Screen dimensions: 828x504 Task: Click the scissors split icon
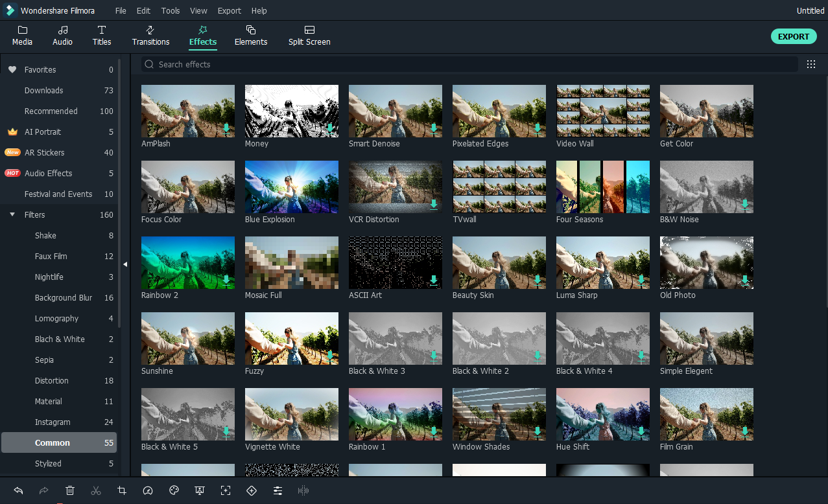[96, 490]
